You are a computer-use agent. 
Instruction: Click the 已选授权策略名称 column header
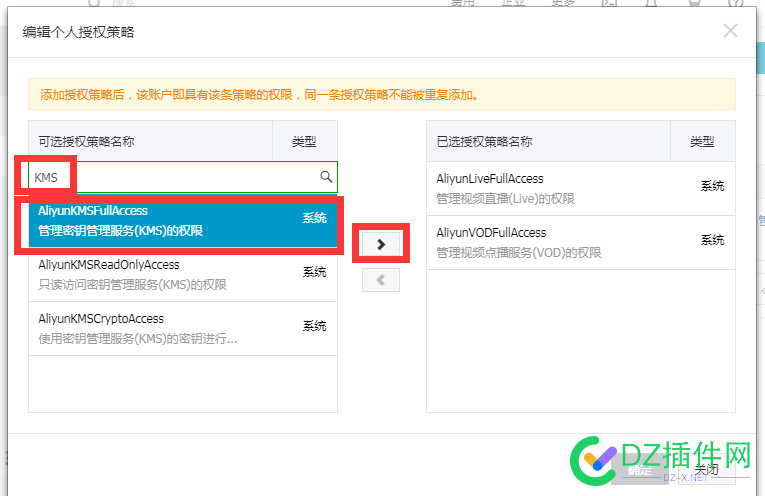tap(548, 141)
